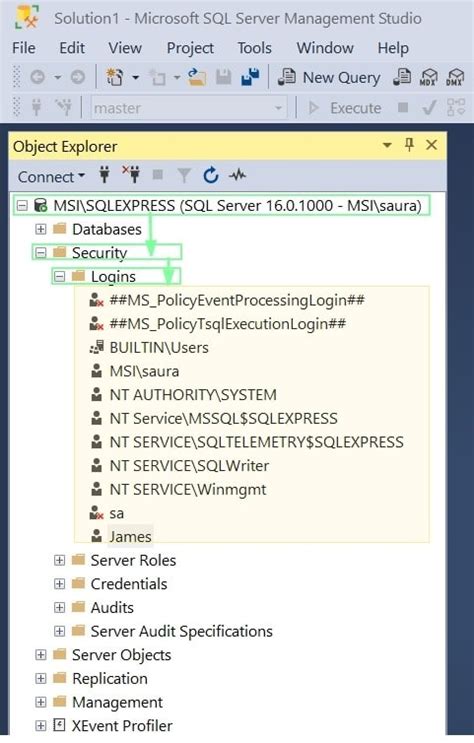Viewport: 474px width, 743px height.
Task: Expand the Databases folder
Action: pos(41,229)
